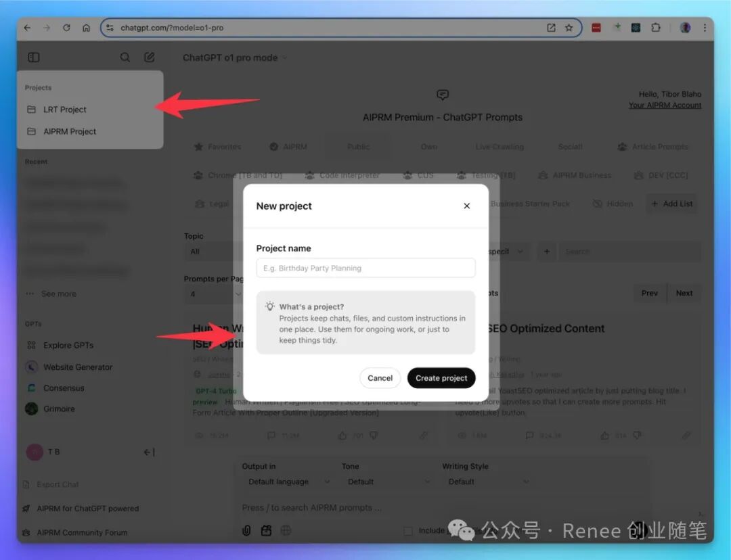Click the Cancel button

[x=380, y=378]
